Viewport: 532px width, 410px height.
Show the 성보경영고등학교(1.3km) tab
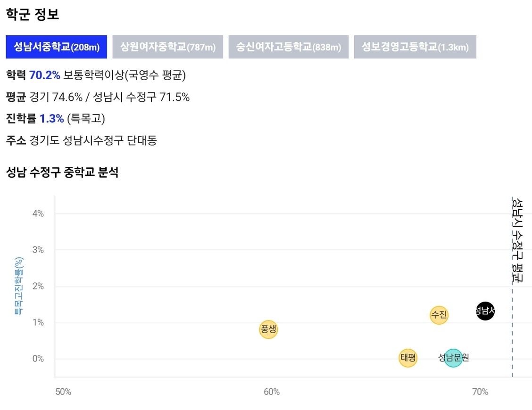[x=415, y=47]
